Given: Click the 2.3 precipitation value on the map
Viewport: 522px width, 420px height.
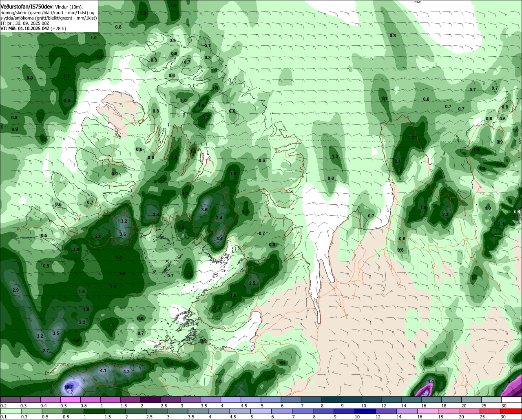Looking at the screenshot, I should point(445,214).
